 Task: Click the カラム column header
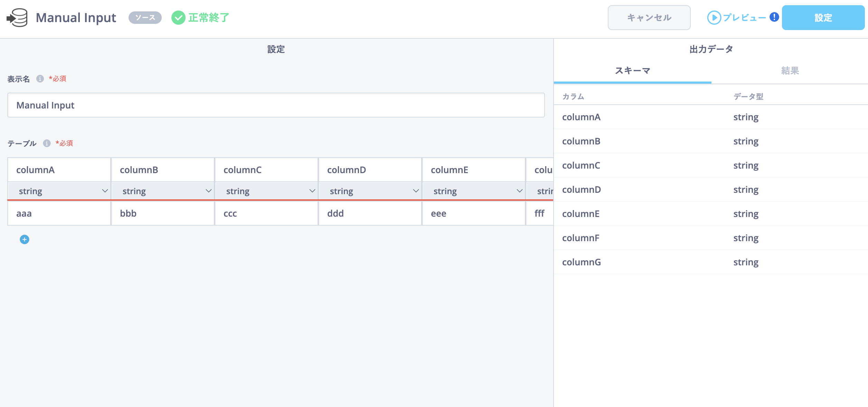(573, 96)
